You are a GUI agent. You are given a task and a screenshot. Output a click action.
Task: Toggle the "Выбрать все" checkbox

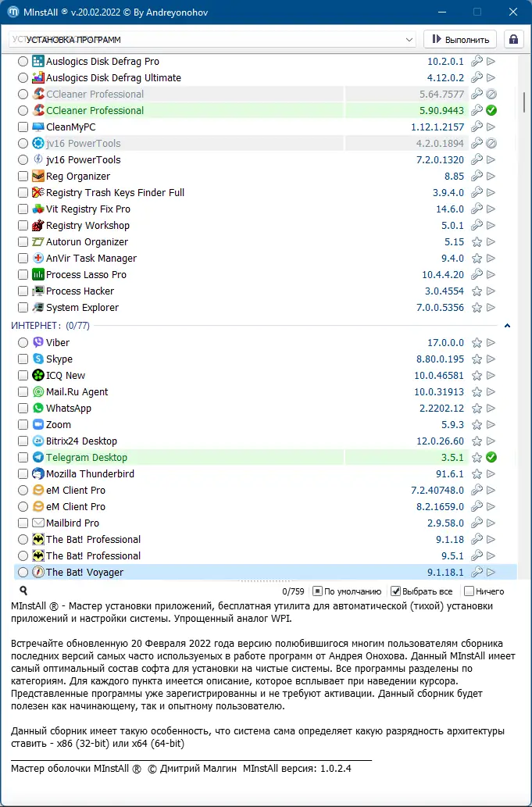pyautogui.click(x=396, y=591)
